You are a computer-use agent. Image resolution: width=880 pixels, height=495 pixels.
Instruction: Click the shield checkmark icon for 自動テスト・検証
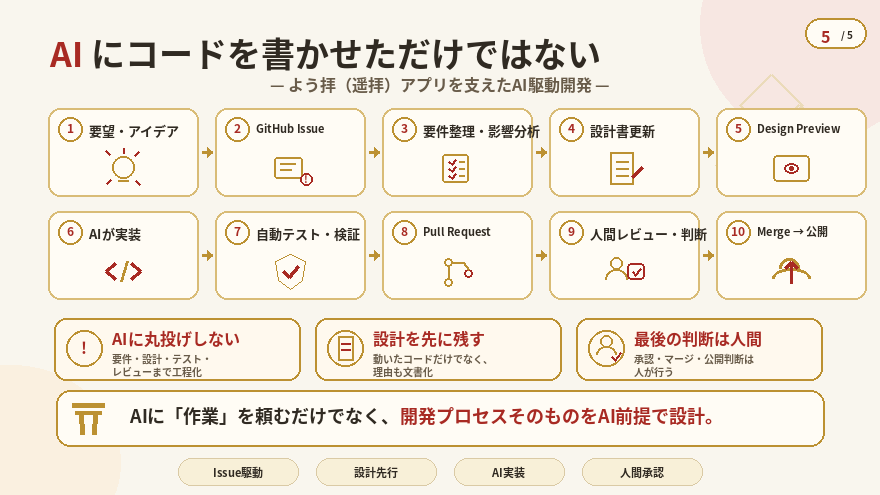click(290, 272)
